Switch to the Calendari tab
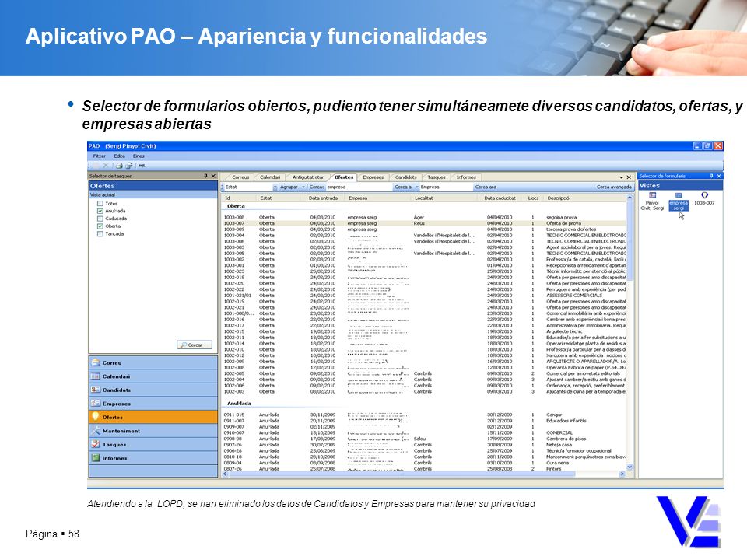Image resolution: width=747 pixels, height=560 pixels. click(270, 177)
